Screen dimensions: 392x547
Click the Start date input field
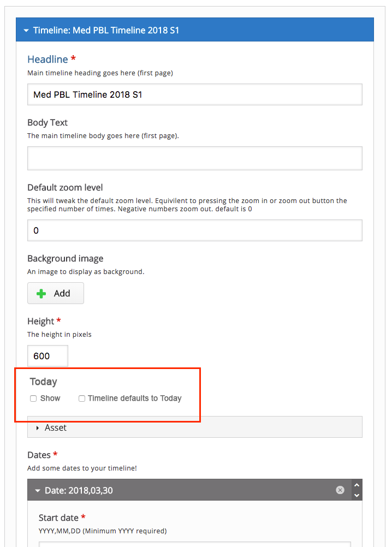click(x=194, y=544)
